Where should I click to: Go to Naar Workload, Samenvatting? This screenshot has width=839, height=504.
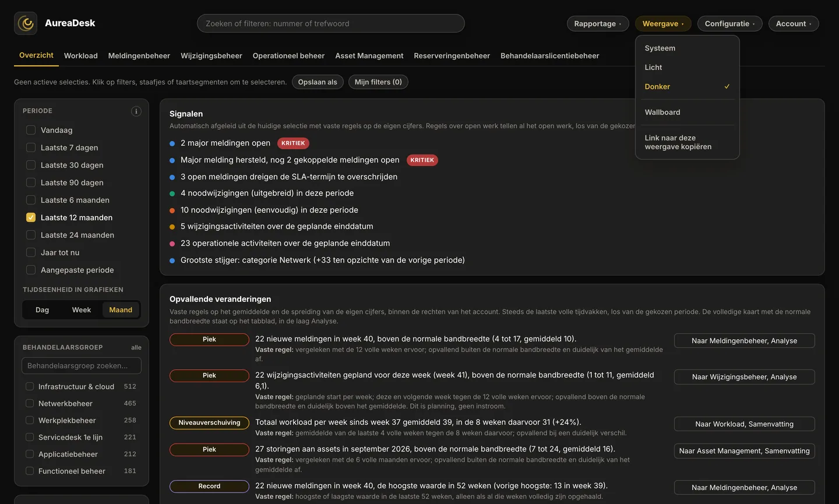coord(745,424)
